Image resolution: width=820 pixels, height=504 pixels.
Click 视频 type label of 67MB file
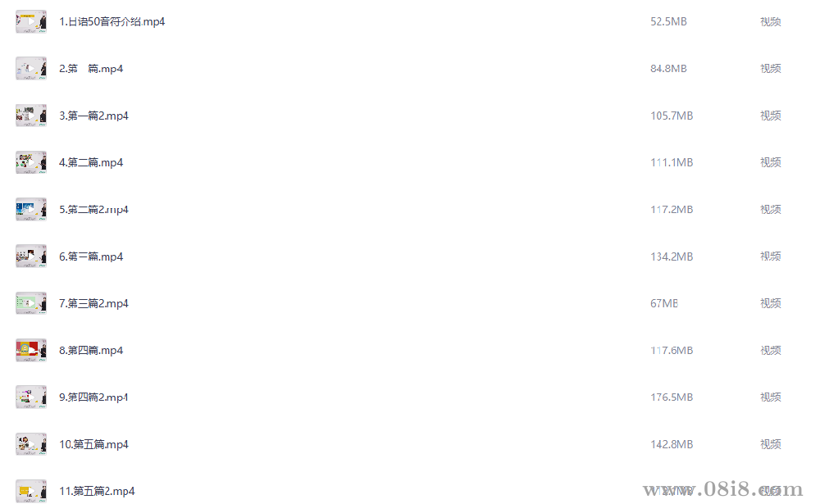click(x=770, y=303)
